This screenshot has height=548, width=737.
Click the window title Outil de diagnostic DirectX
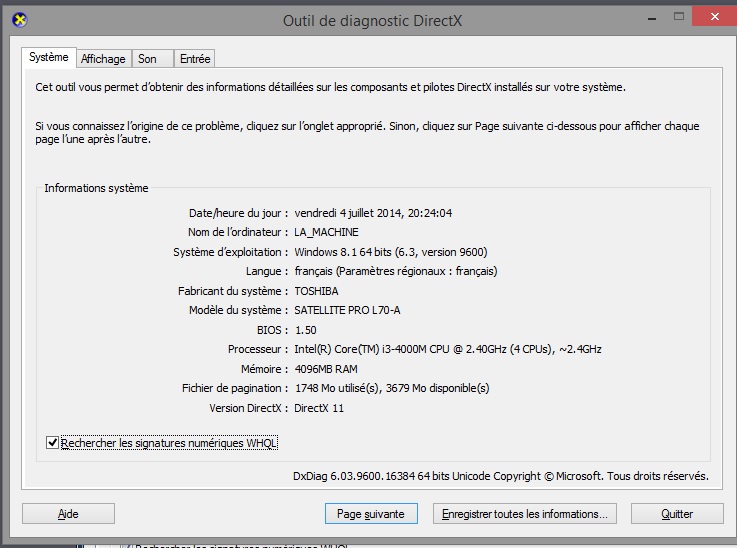click(x=372, y=21)
